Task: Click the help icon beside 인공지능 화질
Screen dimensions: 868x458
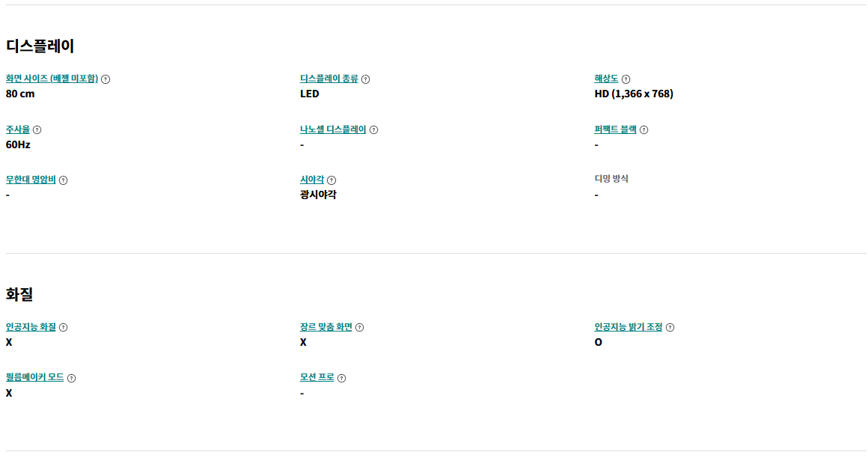Action: tap(63, 328)
